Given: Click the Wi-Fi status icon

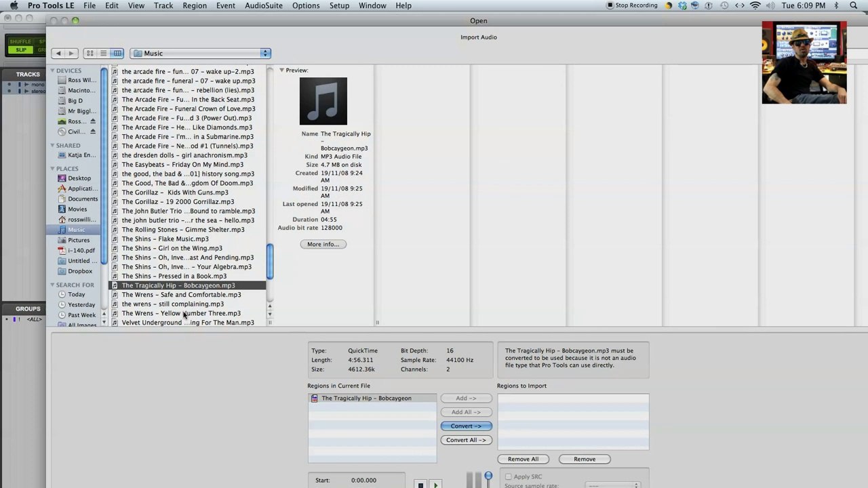Looking at the screenshot, I should point(755,5).
